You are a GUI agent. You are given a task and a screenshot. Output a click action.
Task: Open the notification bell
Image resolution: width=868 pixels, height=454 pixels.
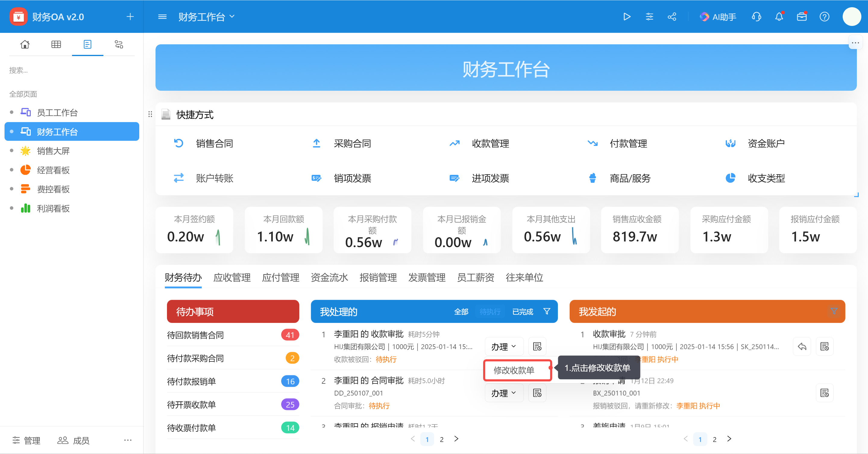tap(779, 17)
